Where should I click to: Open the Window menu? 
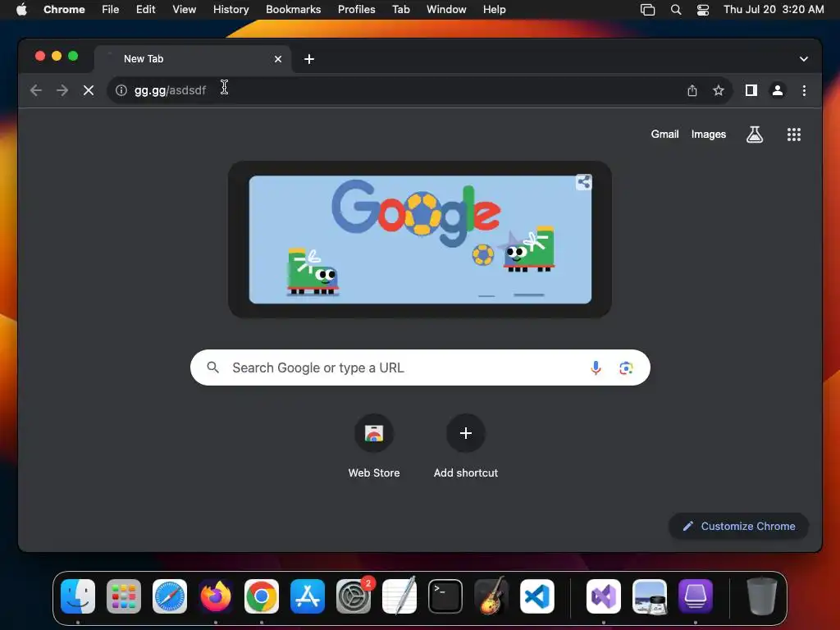446,9
